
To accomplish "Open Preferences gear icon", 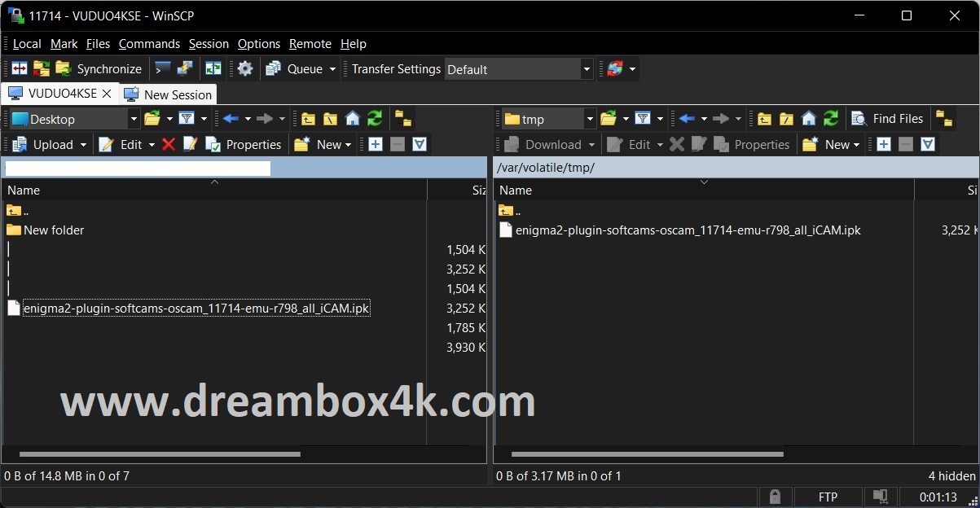I will 245,69.
